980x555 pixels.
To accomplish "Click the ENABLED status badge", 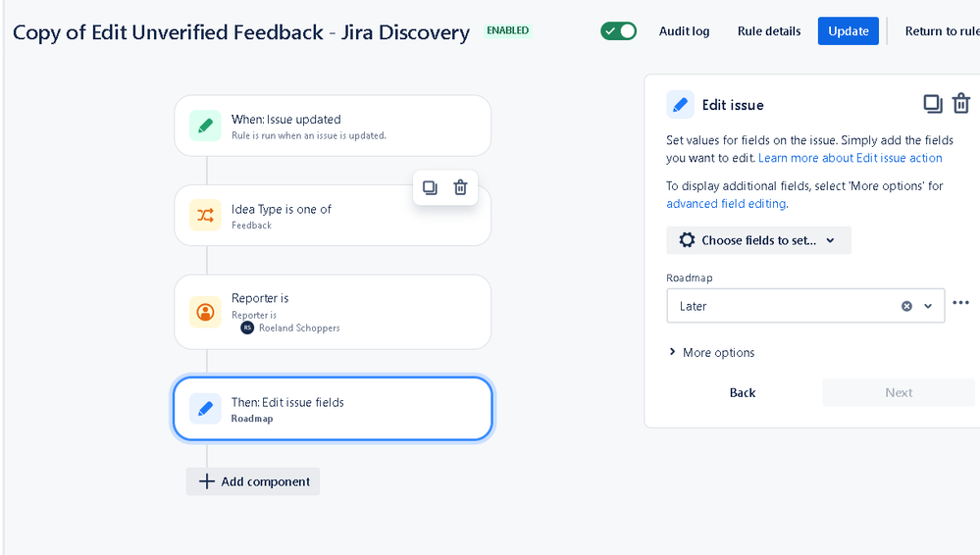I will click(507, 30).
